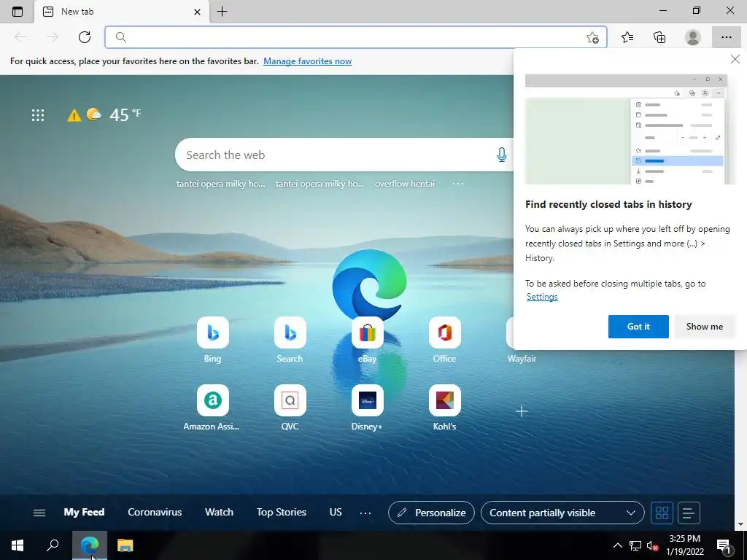The image size is (747, 560).
Task: Open the clock showing 3:25 PM
Action: tap(684, 545)
